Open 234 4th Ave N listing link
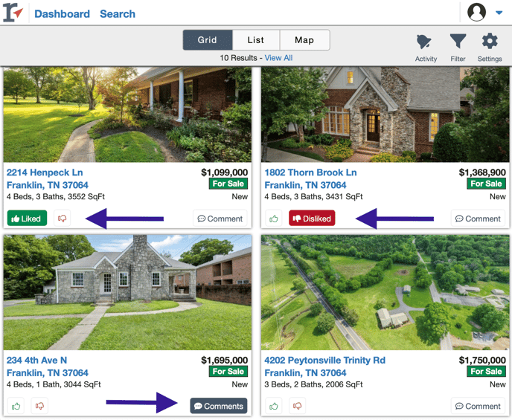 [48, 366]
